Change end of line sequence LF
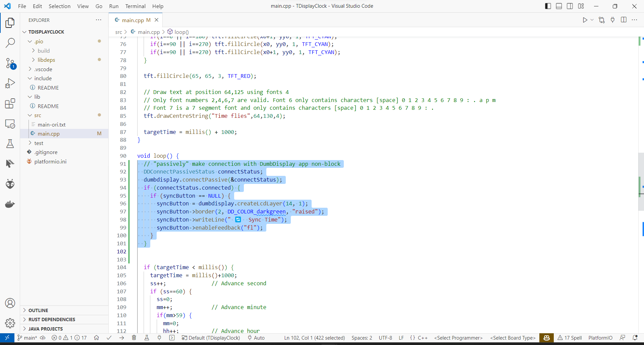The width and height of the screenshot is (644, 345). click(401, 338)
